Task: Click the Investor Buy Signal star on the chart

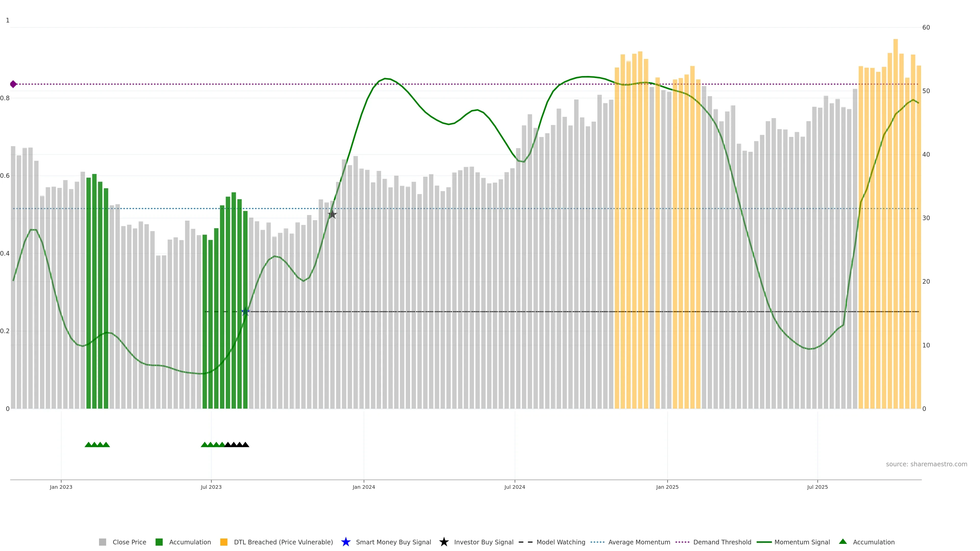Action: click(332, 215)
